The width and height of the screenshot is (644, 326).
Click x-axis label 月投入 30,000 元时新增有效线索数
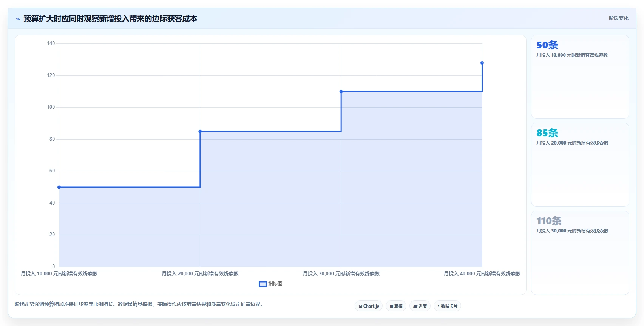tap(341, 274)
